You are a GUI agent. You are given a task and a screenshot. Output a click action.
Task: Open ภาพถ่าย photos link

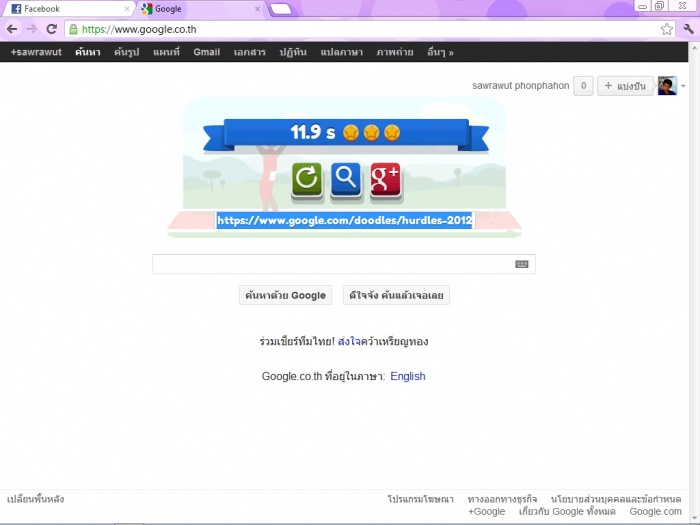pos(395,52)
